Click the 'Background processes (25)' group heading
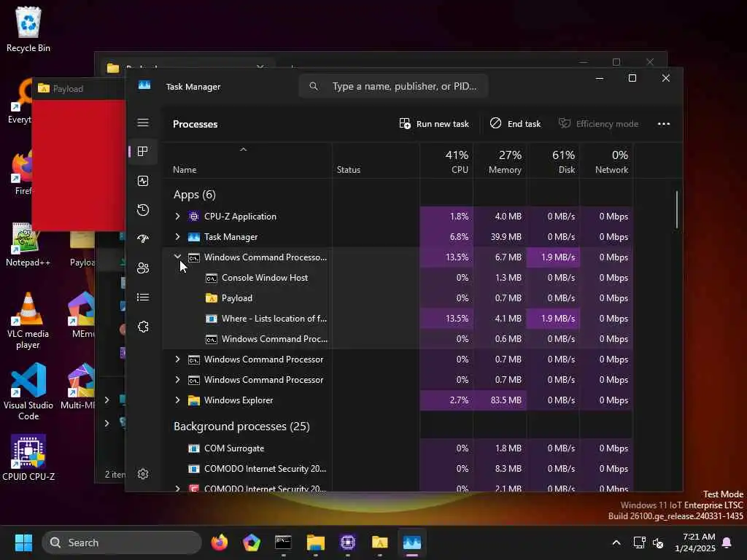This screenshot has height=560, width=747. (x=241, y=426)
